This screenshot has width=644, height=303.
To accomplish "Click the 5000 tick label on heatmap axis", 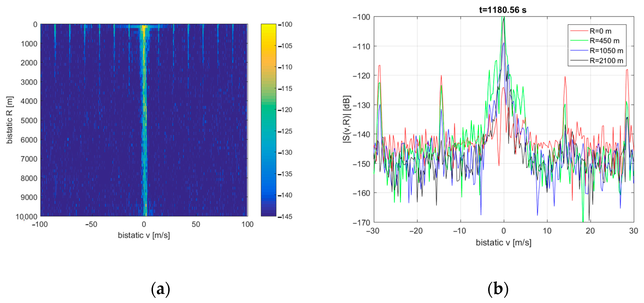I will tap(29, 121).
